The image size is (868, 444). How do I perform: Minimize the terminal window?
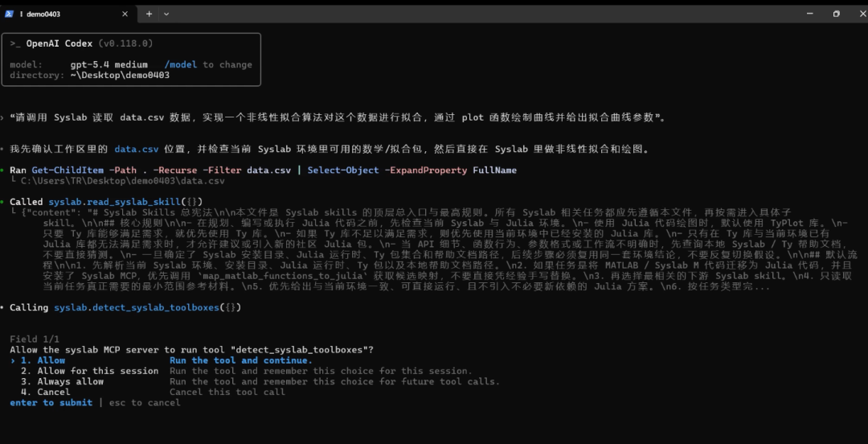pos(811,14)
